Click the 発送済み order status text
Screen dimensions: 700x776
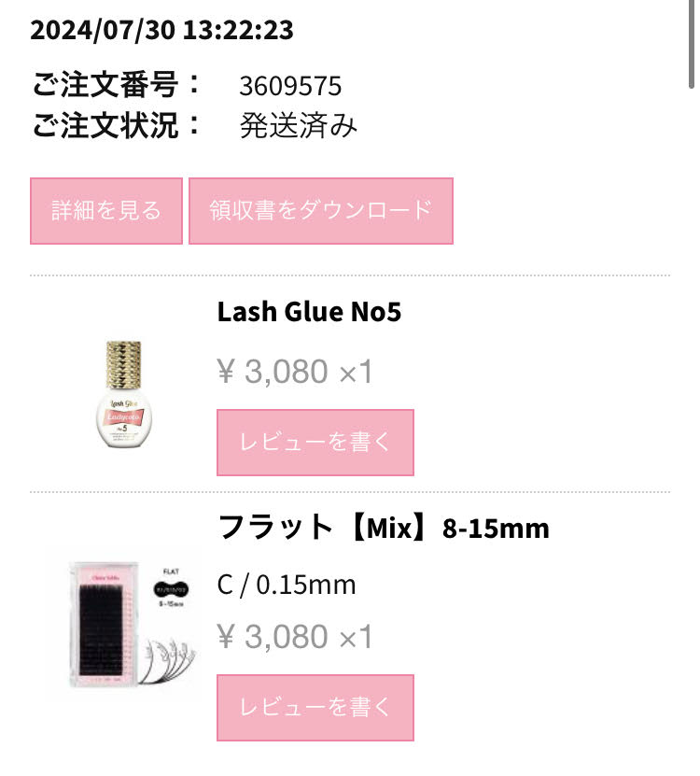click(299, 126)
